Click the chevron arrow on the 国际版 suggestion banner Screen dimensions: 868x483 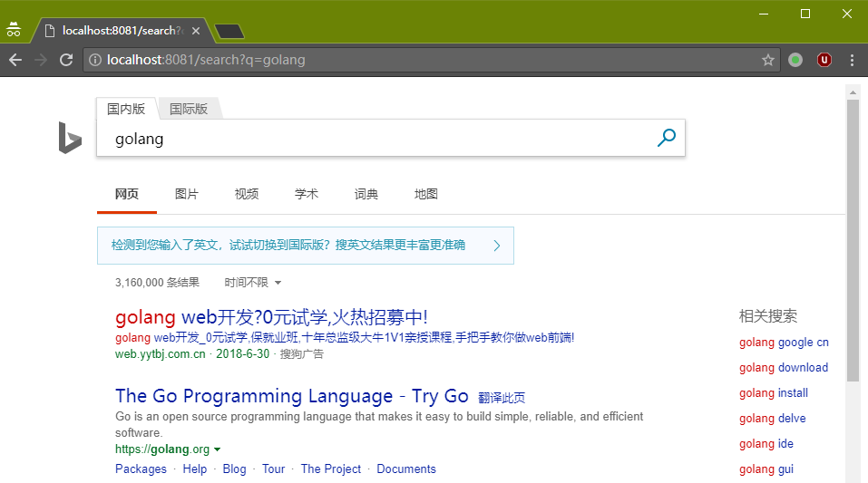[x=496, y=246]
